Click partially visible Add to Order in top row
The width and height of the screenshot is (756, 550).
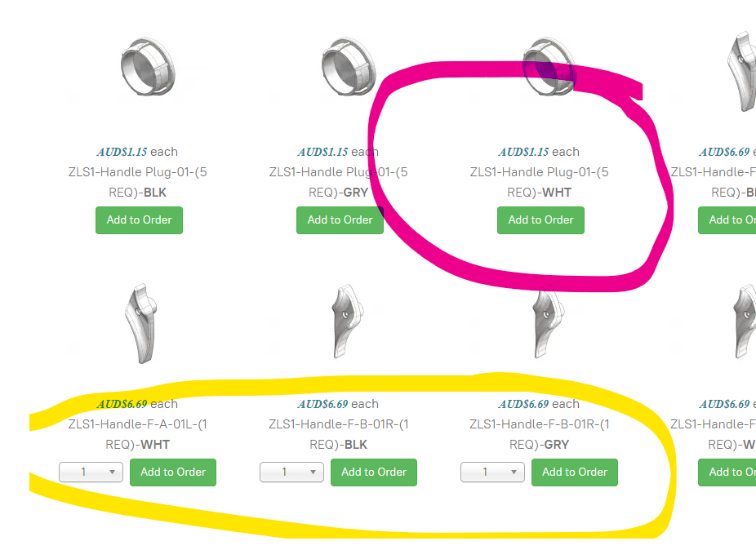click(727, 220)
